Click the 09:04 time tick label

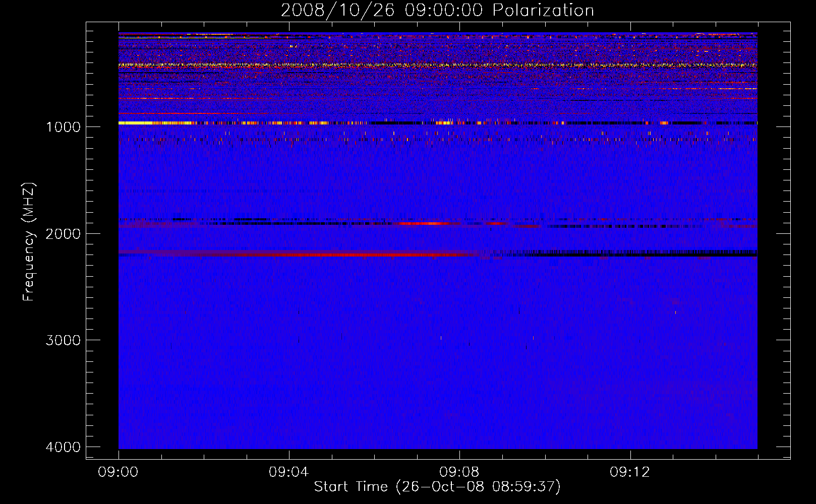click(288, 472)
